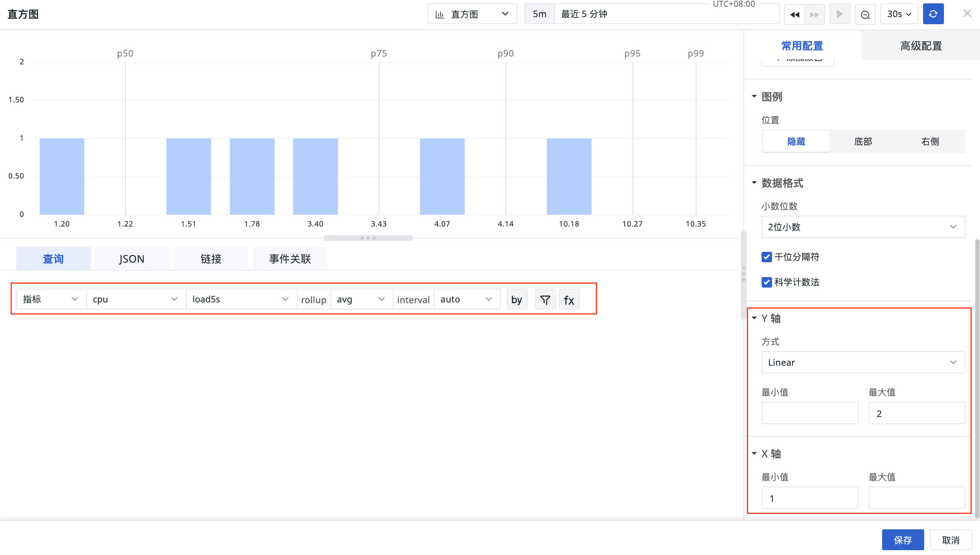Switch to the 高级配置 tab
The image size is (980, 555).
920,46
